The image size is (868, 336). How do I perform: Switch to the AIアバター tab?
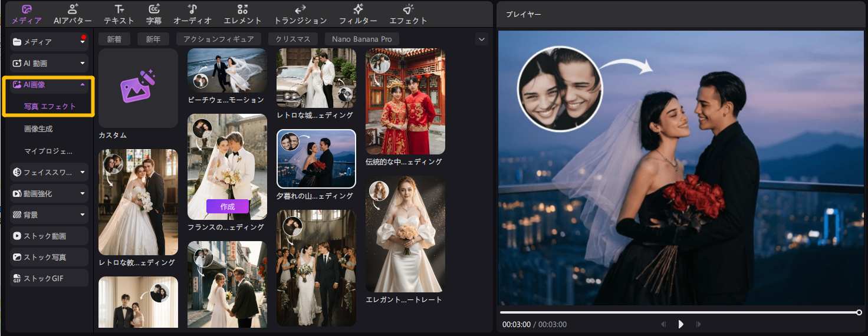pyautogui.click(x=73, y=14)
